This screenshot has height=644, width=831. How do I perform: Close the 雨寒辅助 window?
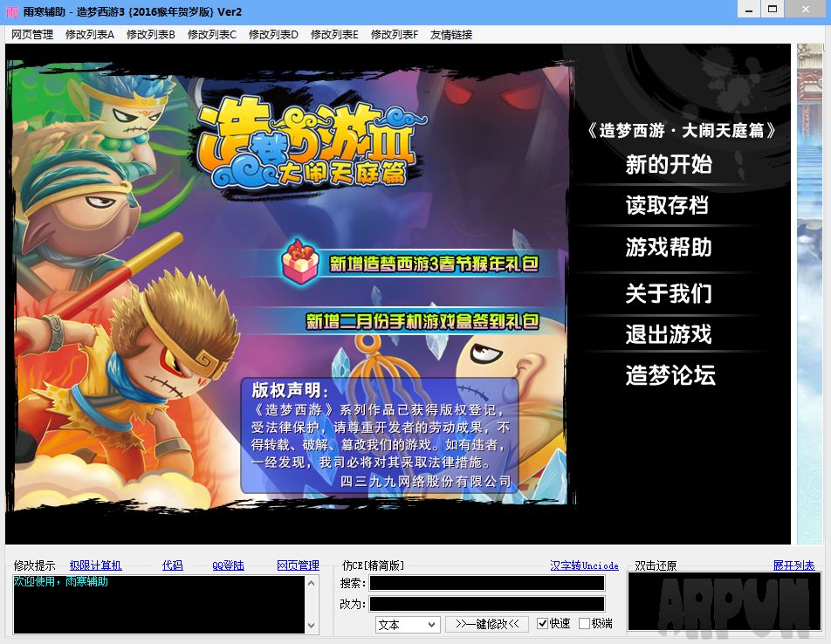806,9
